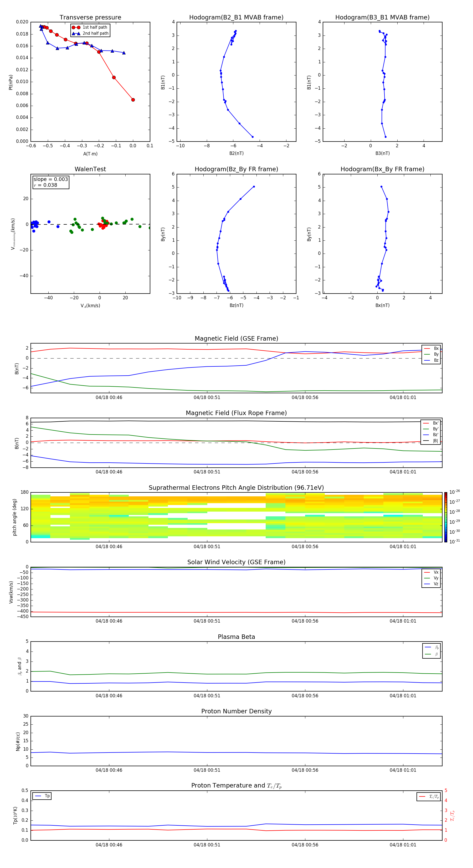Click the Bx legend entry in GSE magnetic field
This screenshot has width=473, height=868.
click(x=431, y=349)
